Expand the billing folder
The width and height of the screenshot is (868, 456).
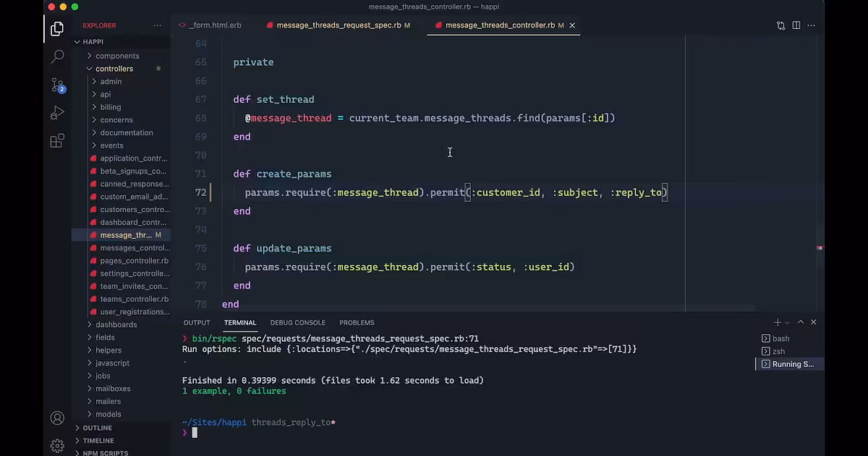pyautogui.click(x=111, y=107)
